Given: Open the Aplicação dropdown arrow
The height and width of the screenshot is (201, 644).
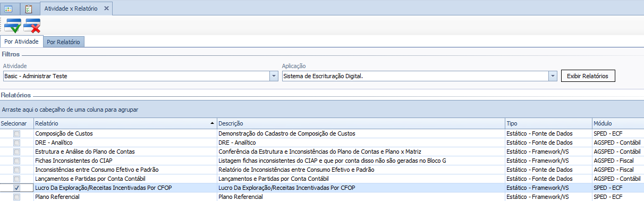Looking at the screenshot, I should pyautogui.click(x=553, y=76).
